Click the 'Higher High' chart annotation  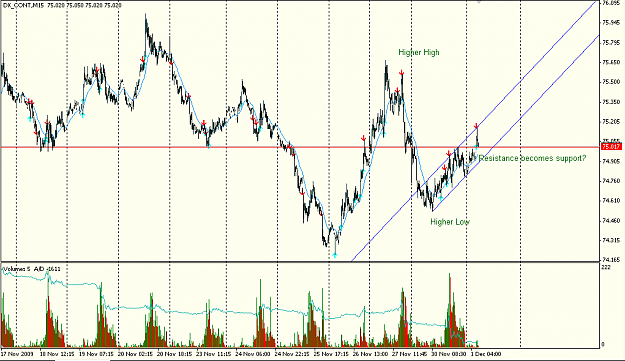click(x=419, y=52)
